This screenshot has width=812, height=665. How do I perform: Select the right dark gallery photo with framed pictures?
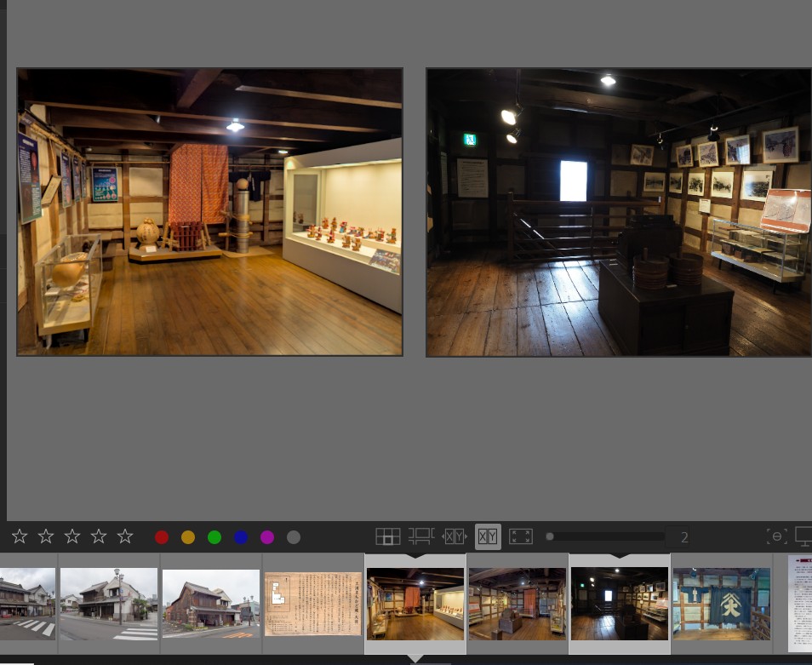tap(619, 212)
